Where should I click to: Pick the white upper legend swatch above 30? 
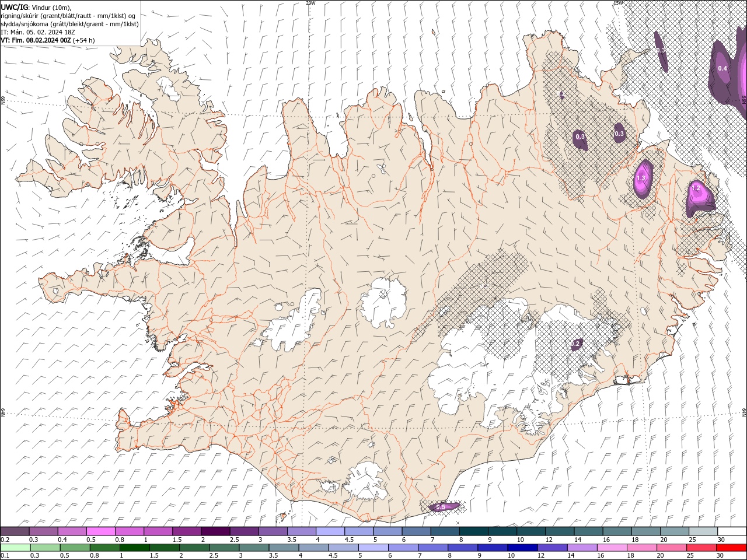click(x=732, y=531)
